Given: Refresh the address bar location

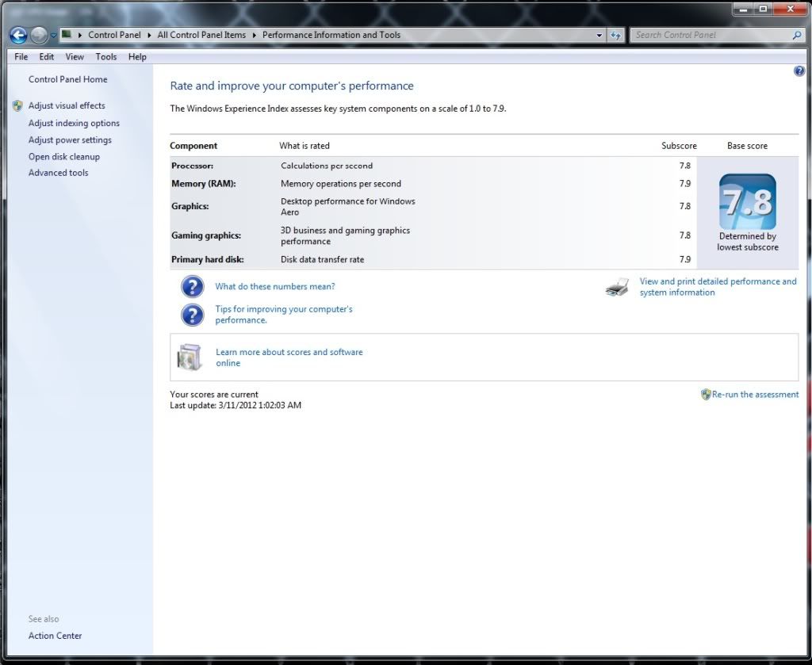Looking at the screenshot, I should coord(616,35).
